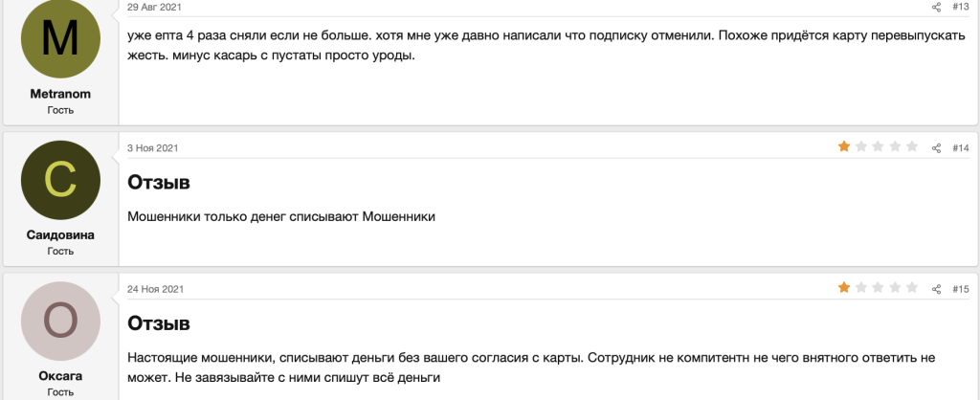
Task: Open permalink #14
Action: (961, 147)
